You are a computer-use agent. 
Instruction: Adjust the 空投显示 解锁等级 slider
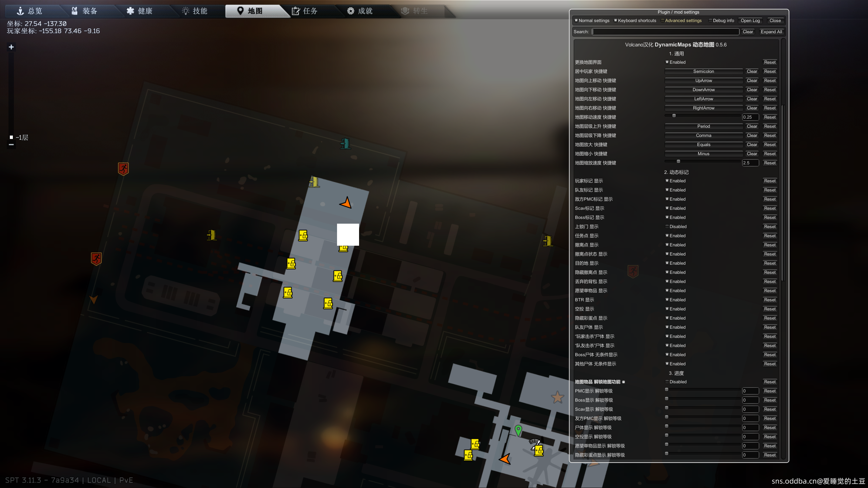pos(703,435)
